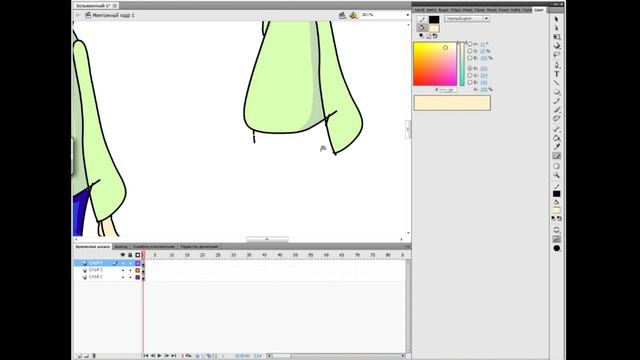Select the Free Transform tool
The height and width of the screenshot is (360, 640).
tap(556, 37)
